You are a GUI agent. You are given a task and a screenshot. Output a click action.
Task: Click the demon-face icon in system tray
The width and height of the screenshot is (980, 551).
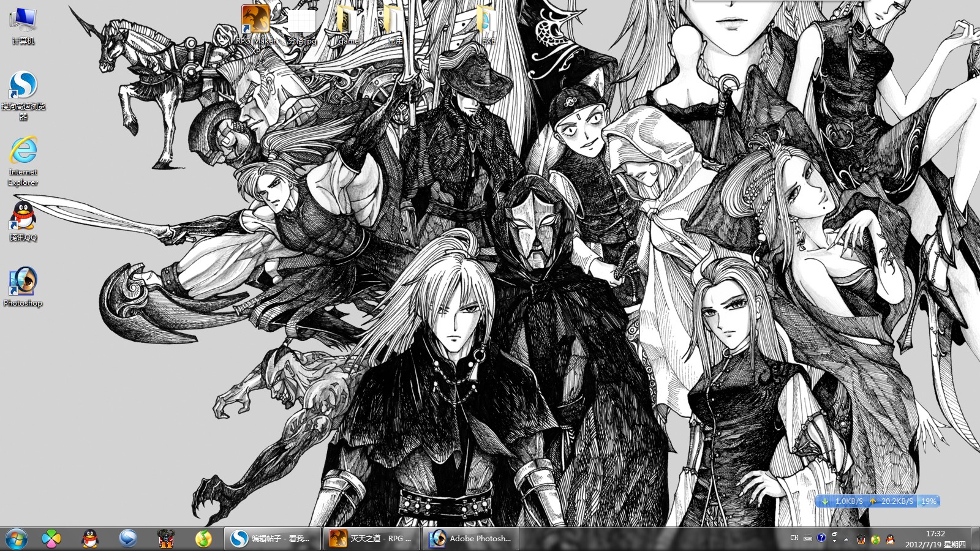861,539
